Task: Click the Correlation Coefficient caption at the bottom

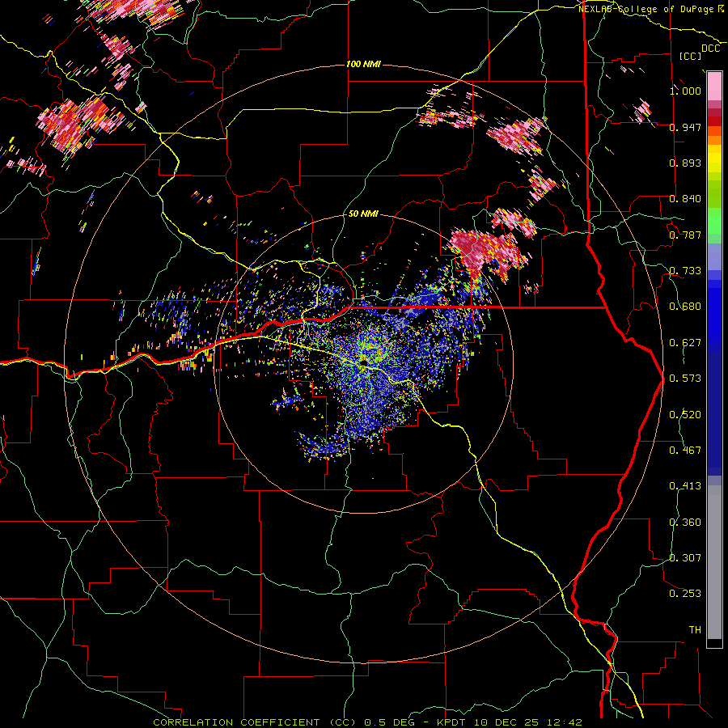Action: coord(367,722)
